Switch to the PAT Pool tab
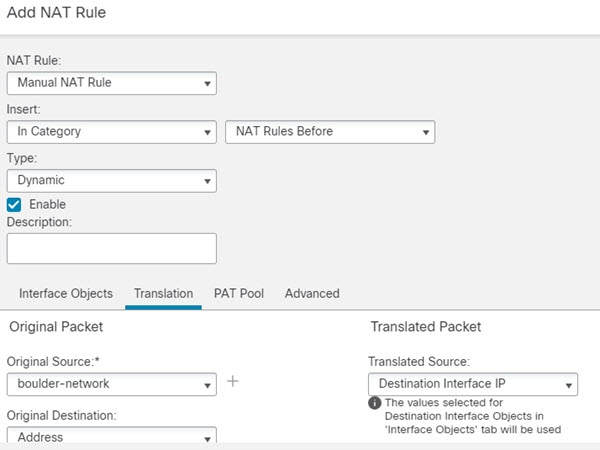This screenshot has height=450, width=600. [x=239, y=293]
